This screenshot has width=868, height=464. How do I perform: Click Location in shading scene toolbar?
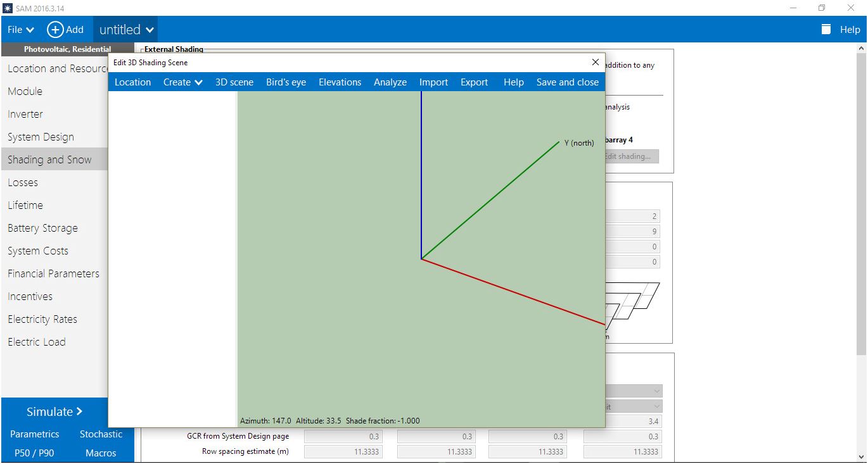[132, 82]
